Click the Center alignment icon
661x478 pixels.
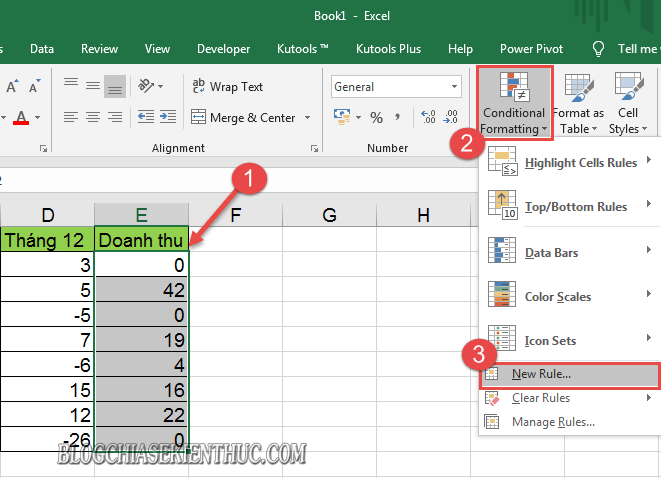click(x=93, y=117)
